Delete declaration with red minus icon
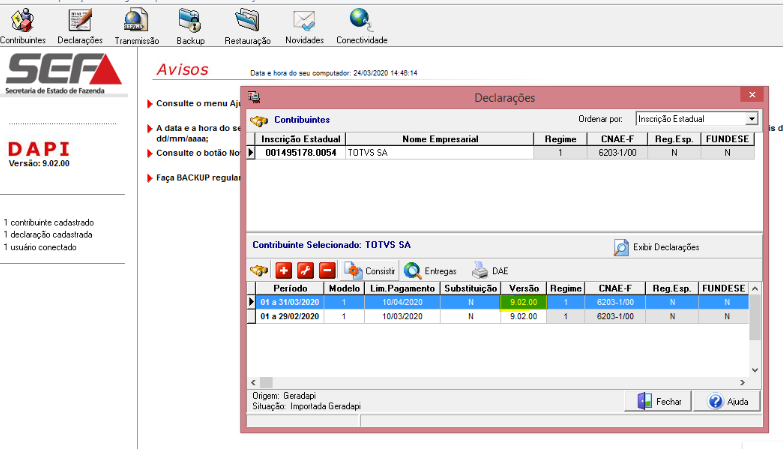This screenshot has width=783, height=449. (x=327, y=271)
